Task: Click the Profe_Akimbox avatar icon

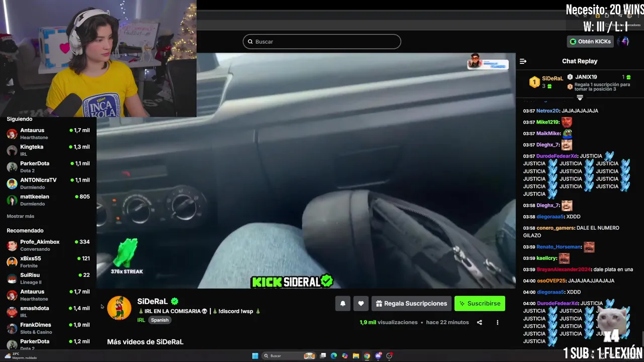Action: pos(12,245)
